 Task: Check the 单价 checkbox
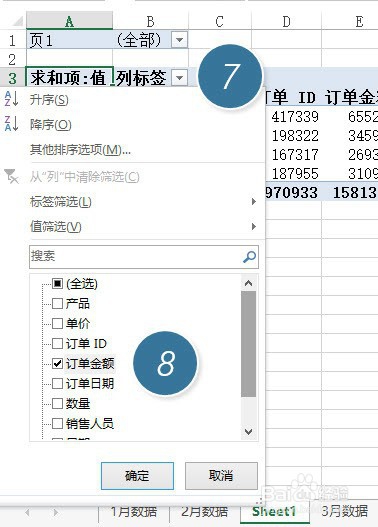click(57, 323)
